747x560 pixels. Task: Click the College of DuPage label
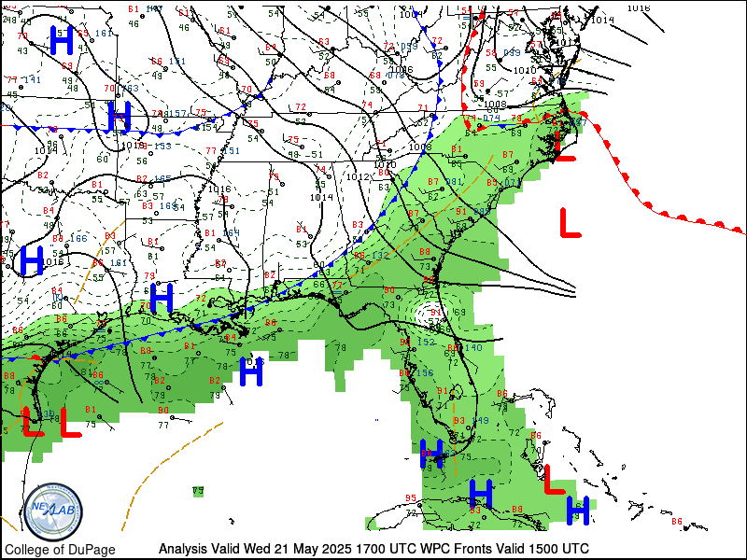pos(60,550)
